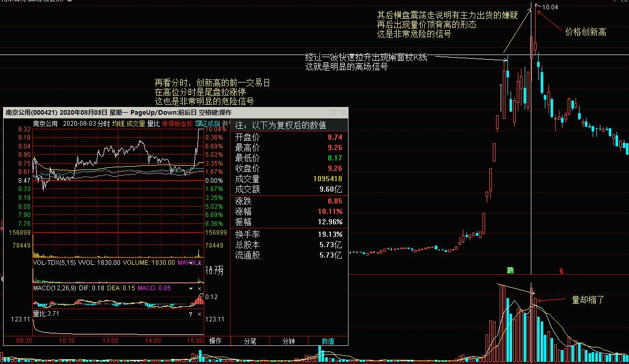
Task: Click the 13:00 time axis label
Action: pos(109,341)
